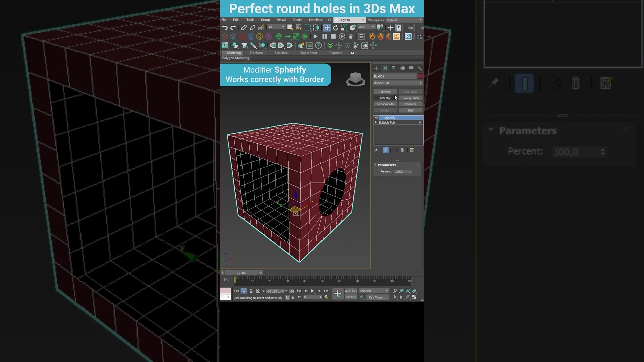Expand the Editable Poly stack entry
The height and width of the screenshot is (362, 644).
coord(376,122)
